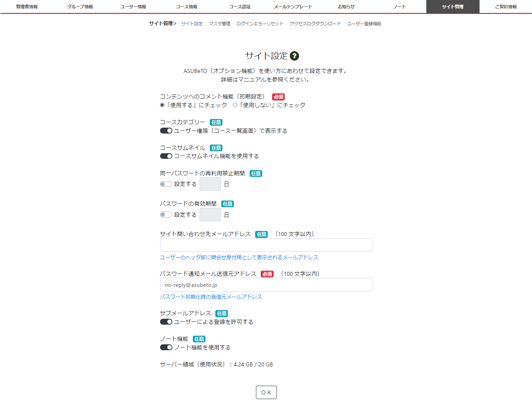Toggle sub mail address registration switch

tap(166, 322)
